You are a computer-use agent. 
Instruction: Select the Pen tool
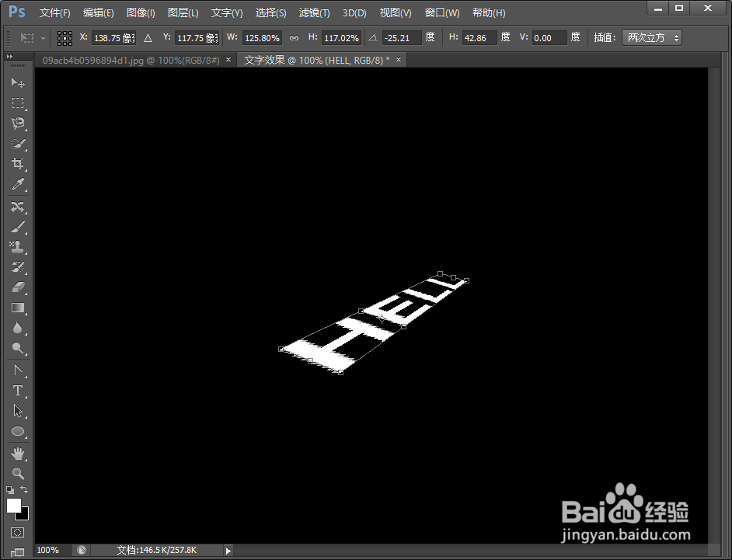[x=18, y=370]
